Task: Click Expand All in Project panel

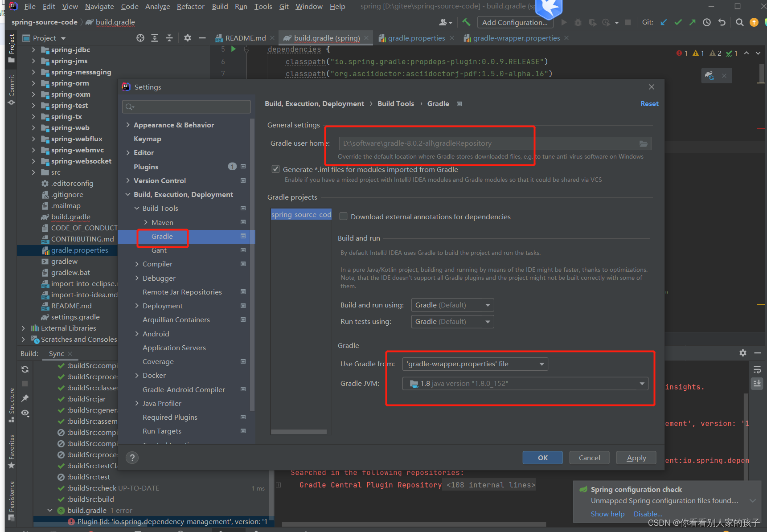Action: [155, 38]
